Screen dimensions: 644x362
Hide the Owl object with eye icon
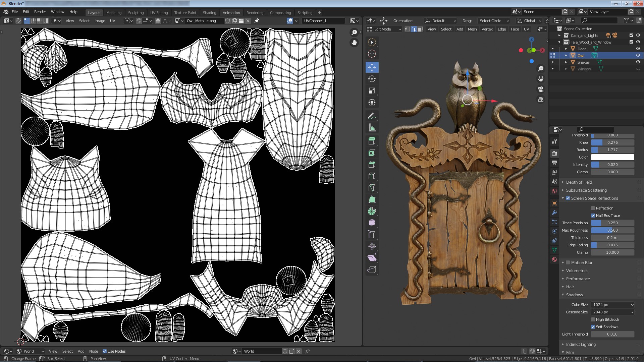638,55
